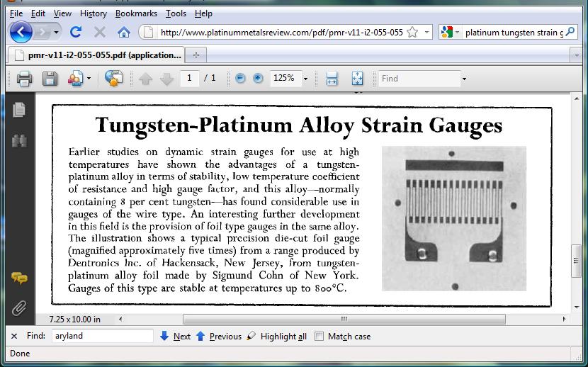The image size is (588, 367).
Task: Click the horizontal scrollbar thumb
Action: click(x=344, y=319)
